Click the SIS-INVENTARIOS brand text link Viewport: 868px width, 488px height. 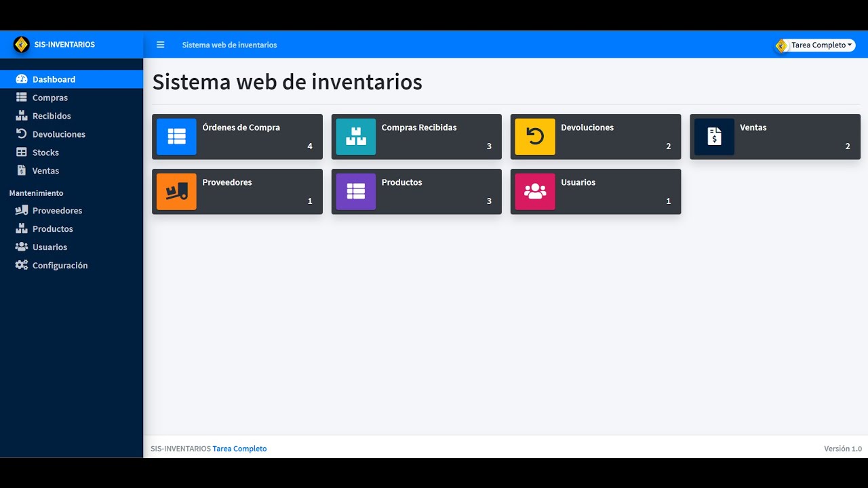pyautogui.click(x=64, y=45)
